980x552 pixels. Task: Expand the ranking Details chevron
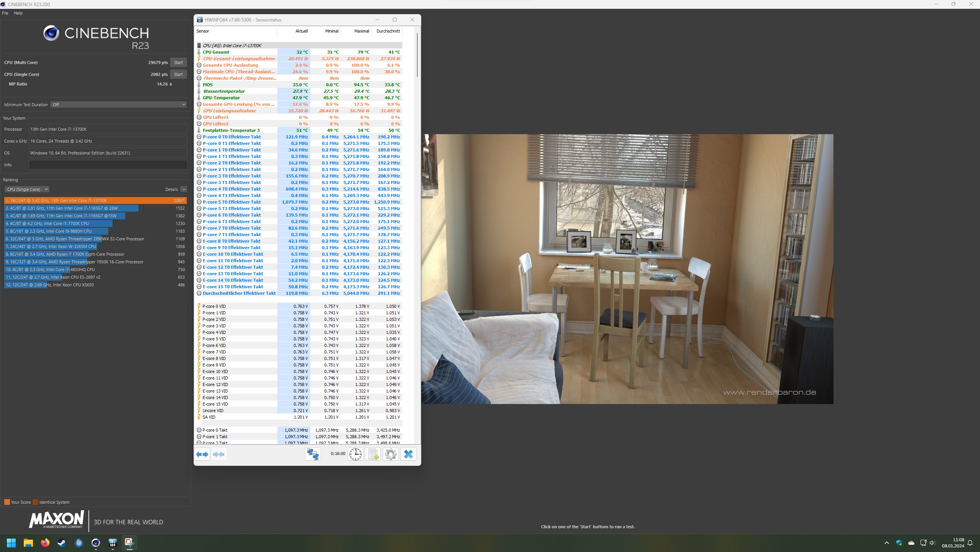(x=184, y=189)
